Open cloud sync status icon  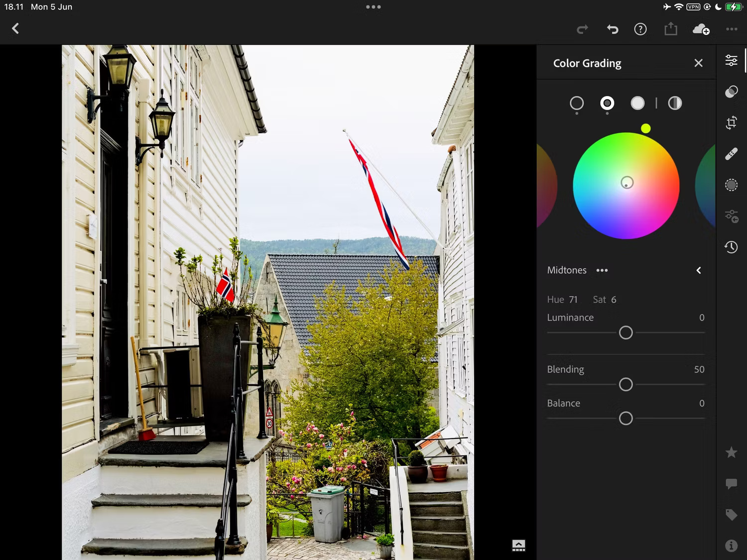tap(701, 29)
